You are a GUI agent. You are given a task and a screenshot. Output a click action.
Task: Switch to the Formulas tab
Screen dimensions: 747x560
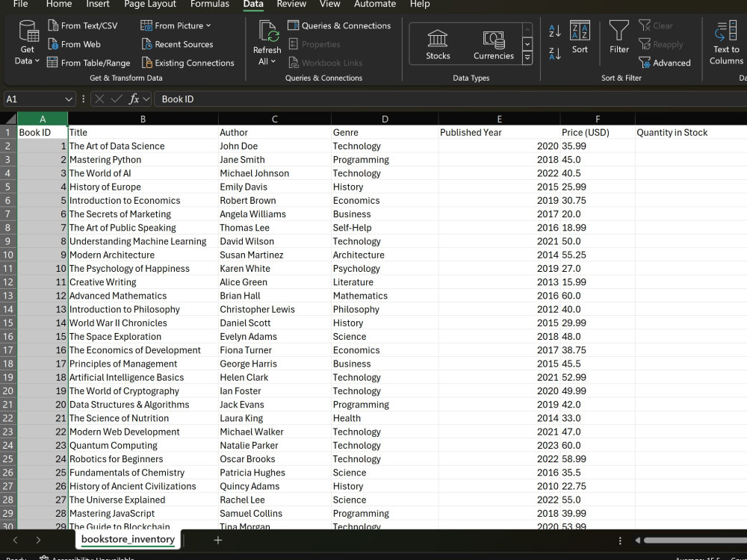[210, 4]
